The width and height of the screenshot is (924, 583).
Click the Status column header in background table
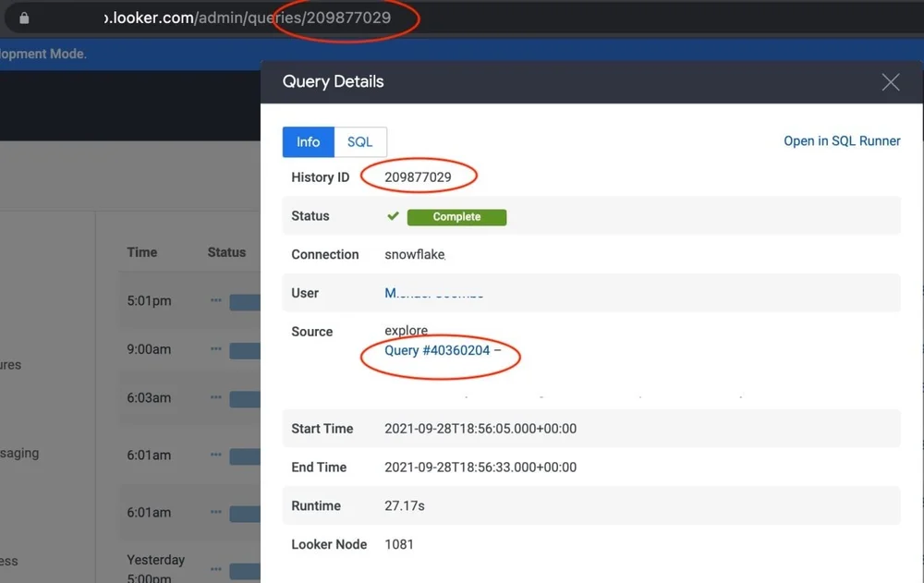point(226,252)
